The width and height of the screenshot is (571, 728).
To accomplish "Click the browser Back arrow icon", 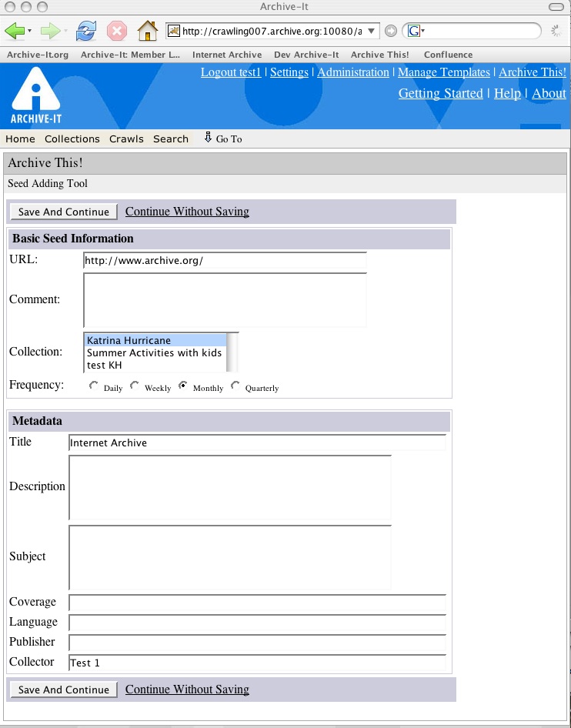I will pyautogui.click(x=15, y=31).
